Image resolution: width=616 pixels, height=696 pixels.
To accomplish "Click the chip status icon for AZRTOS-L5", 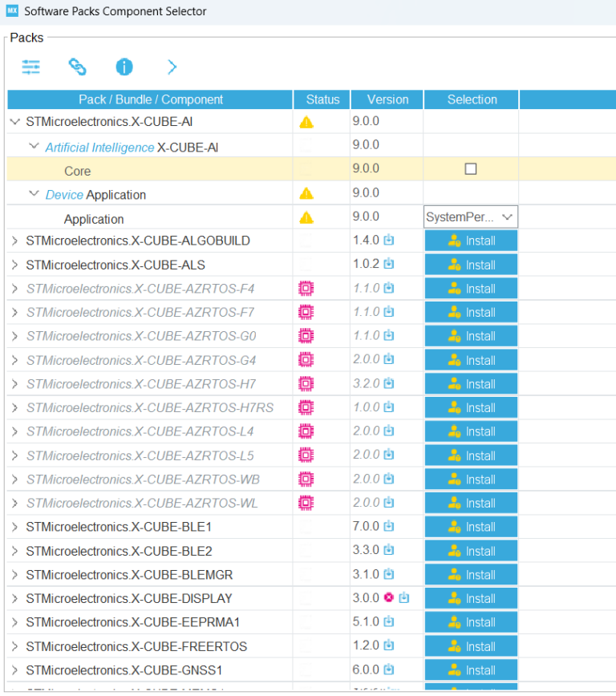I will (306, 455).
